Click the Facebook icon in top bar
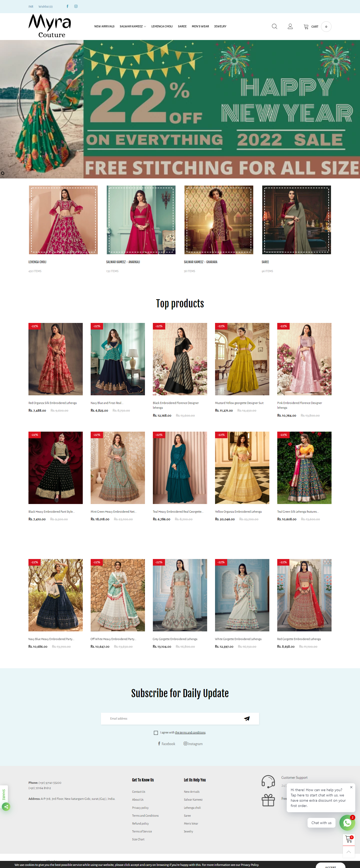This screenshot has width=360, height=868. tap(67, 6)
